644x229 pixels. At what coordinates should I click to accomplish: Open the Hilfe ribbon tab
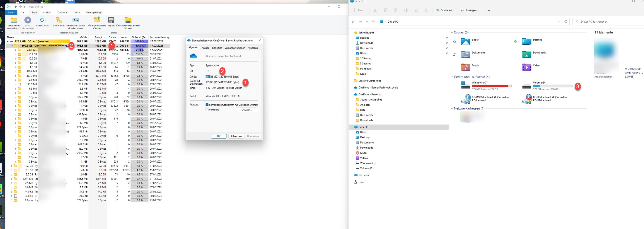[77, 12]
